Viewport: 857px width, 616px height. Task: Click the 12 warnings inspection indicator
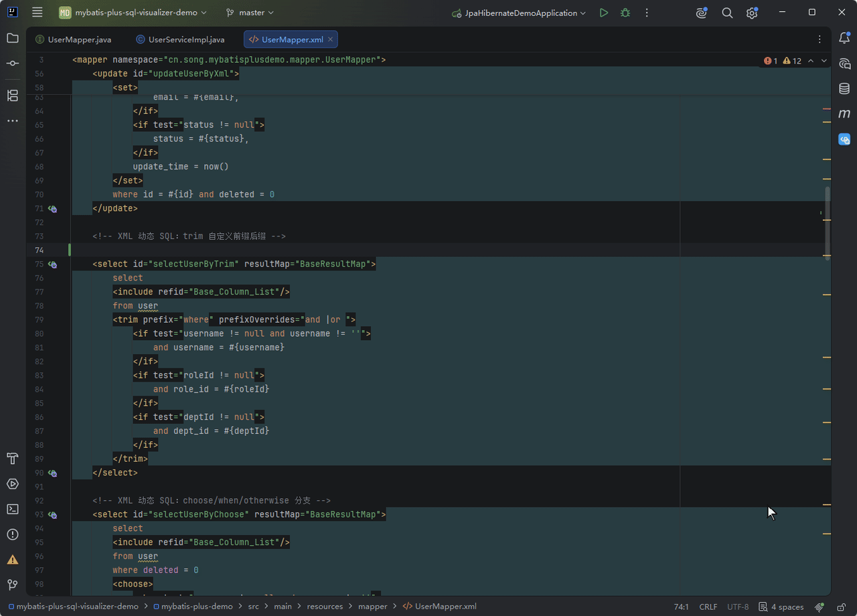tap(792, 61)
